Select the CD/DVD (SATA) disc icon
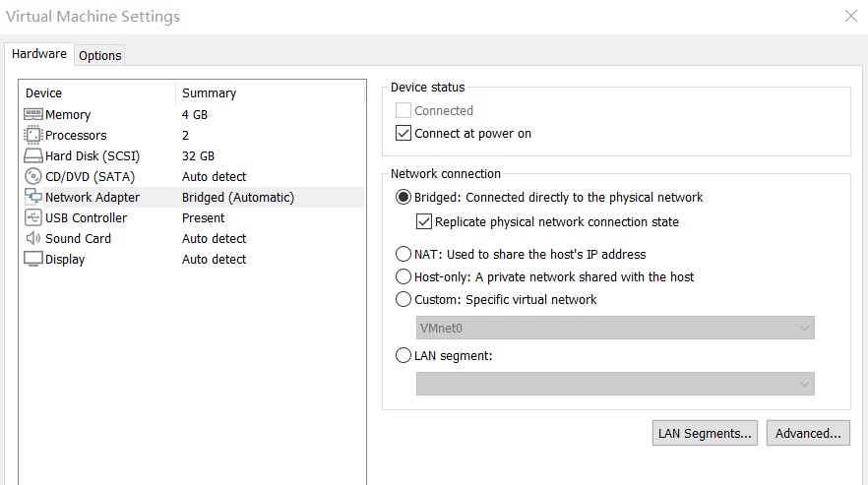 pos(33,176)
